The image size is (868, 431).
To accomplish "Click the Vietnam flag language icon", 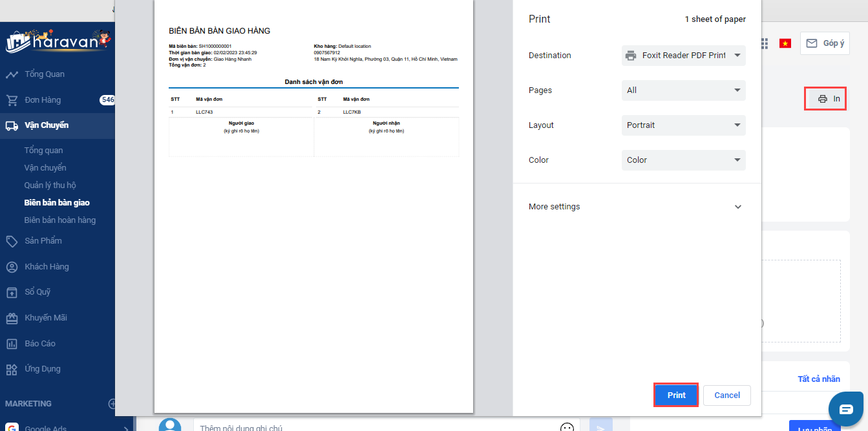I will click(x=785, y=43).
